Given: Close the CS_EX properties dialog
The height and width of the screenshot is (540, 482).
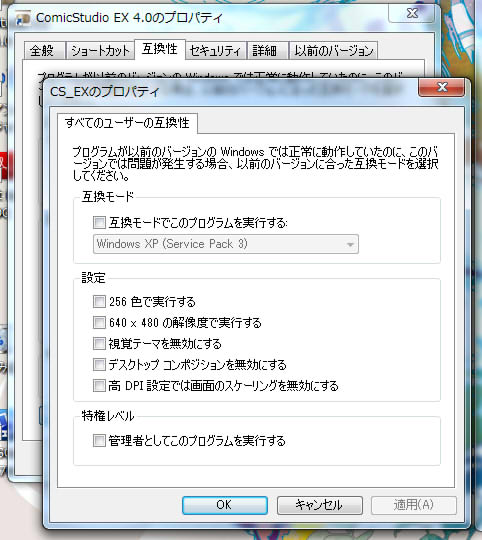Looking at the screenshot, I should [441, 87].
